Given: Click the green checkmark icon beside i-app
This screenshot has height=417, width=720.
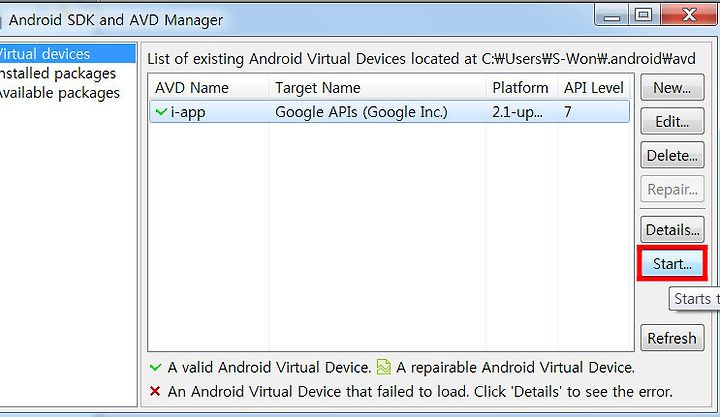Looking at the screenshot, I should [161, 112].
